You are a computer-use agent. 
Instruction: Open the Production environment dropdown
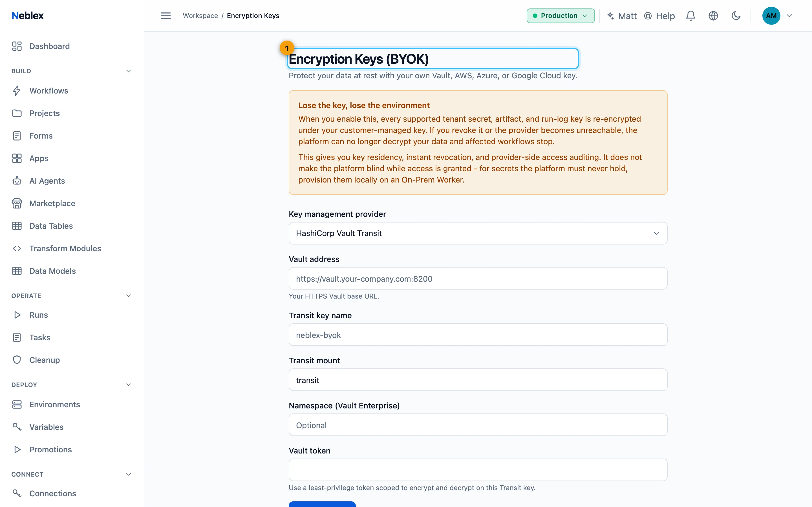click(x=560, y=16)
